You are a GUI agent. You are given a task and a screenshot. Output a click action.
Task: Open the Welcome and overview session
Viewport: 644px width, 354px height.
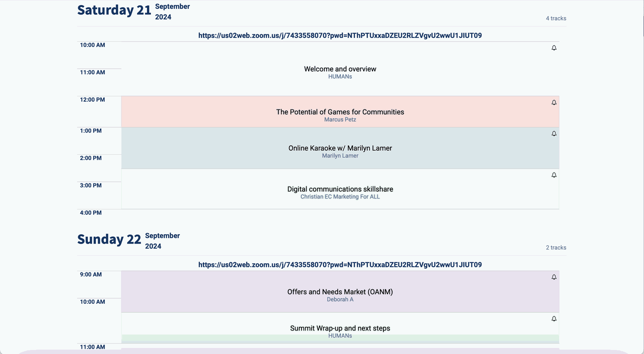[340, 69]
